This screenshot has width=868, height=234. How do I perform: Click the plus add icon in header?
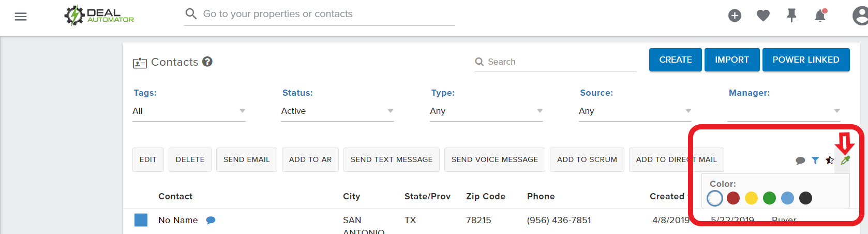[x=735, y=16]
